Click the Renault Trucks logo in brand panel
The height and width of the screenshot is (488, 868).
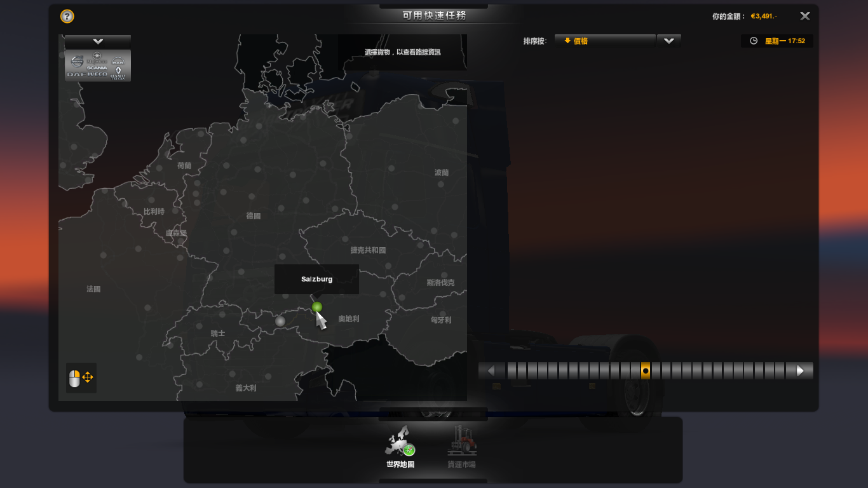click(x=118, y=73)
